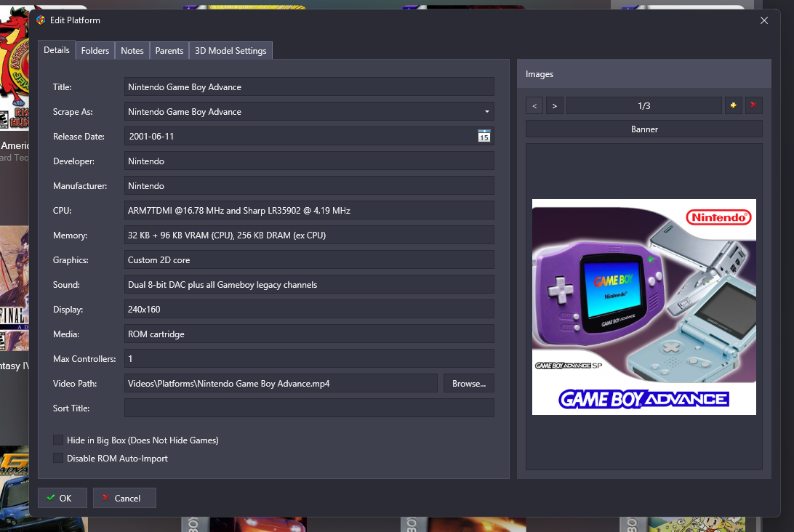The height and width of the screenshot is (532, 794).
Task: Click the Game Boy Advance banner image
Action: point(643,307)
